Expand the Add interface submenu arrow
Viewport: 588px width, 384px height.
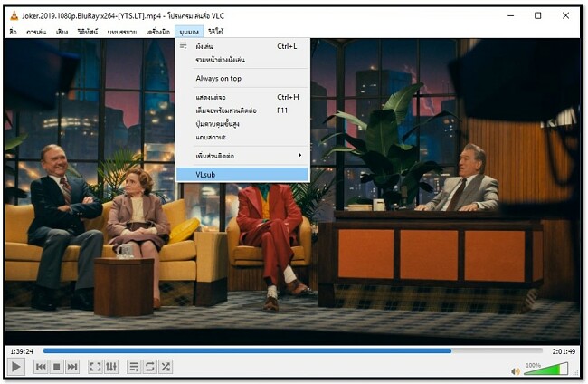(x=299, y=156)
